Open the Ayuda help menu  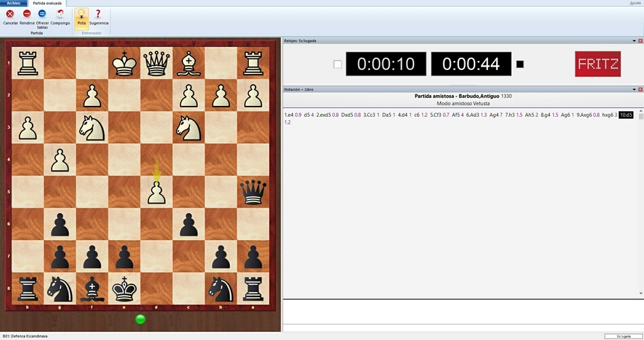(635, 3)
